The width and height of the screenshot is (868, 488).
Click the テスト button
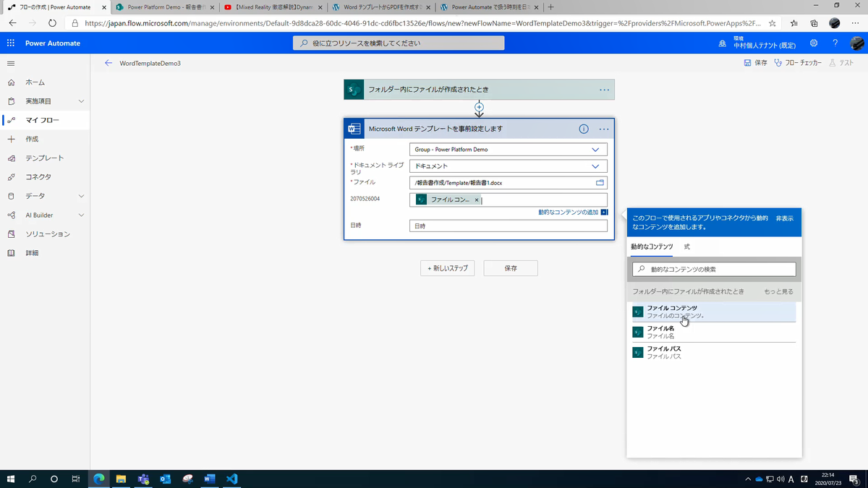841,63
